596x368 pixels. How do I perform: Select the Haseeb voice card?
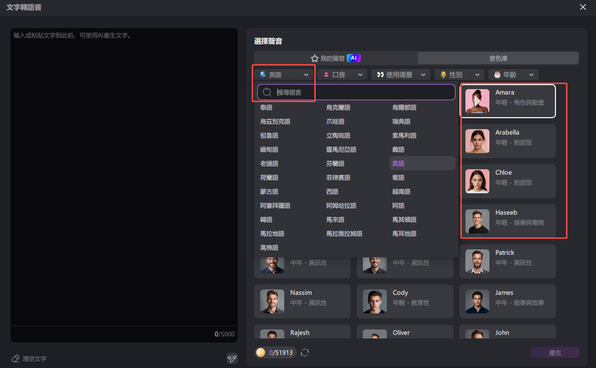pyautogui.click(x=508, y=221)
